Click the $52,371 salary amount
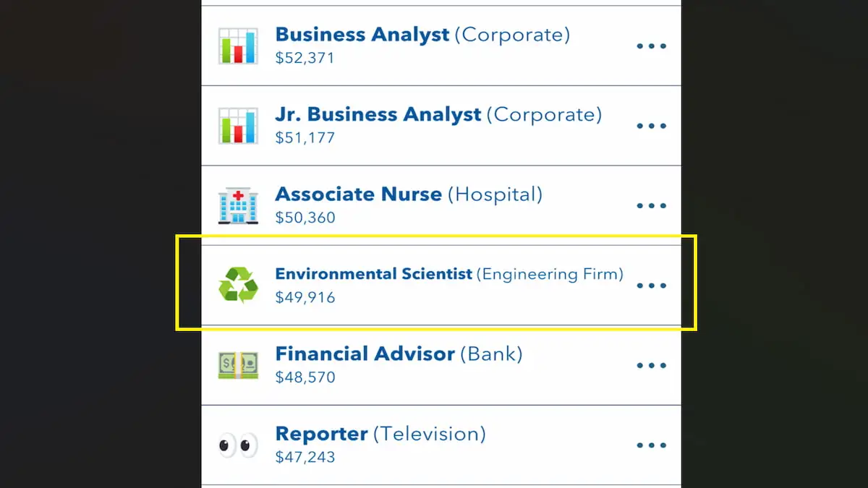 click(305, 58)
